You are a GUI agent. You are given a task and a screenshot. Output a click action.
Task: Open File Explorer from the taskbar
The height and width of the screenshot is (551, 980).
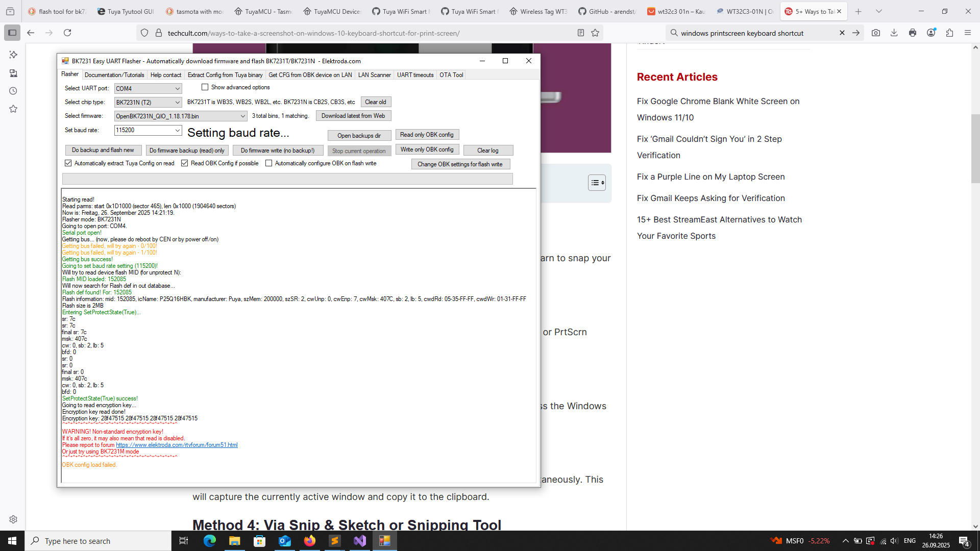pos(235,541)
